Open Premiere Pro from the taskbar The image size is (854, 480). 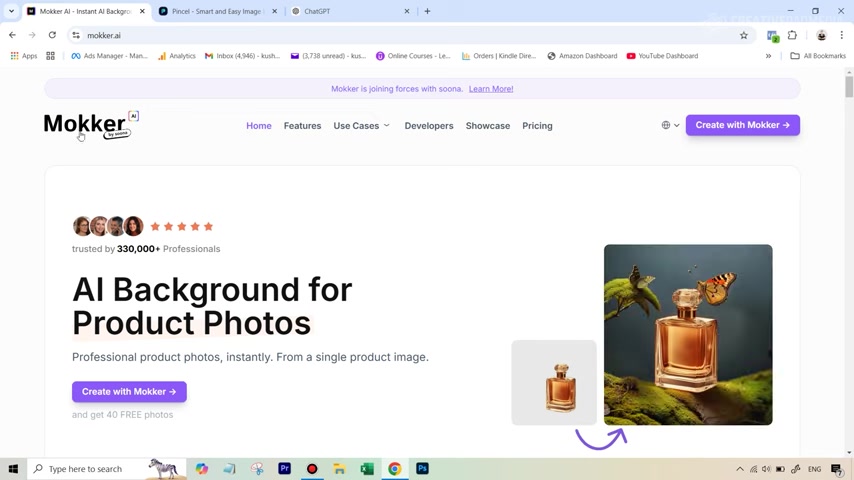[284, 469]
